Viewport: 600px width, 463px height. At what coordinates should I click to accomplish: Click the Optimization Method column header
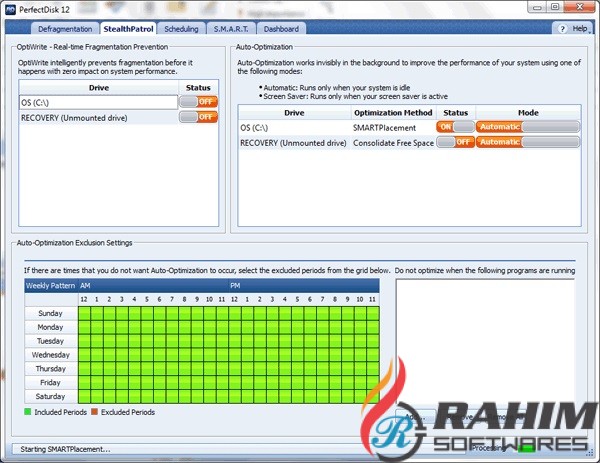pos(393,113)
